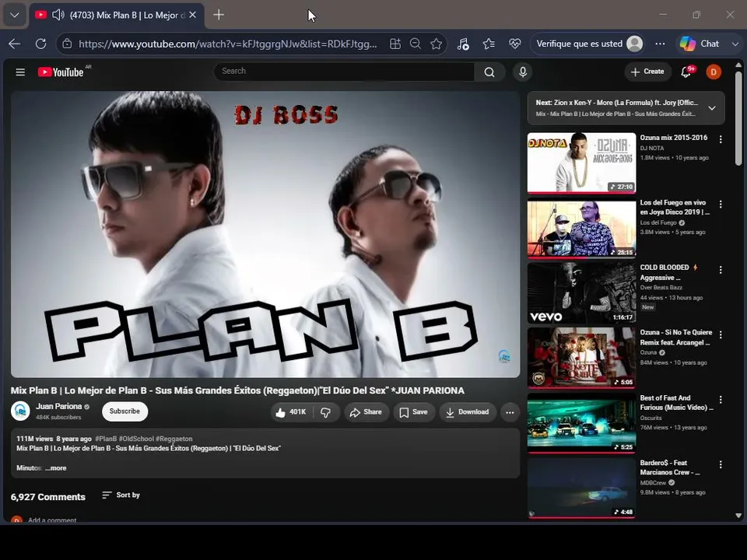Viewport: 747px width, 560px height.
Task: Open the Sort by comments dropdown
Action: pos(121,495)
